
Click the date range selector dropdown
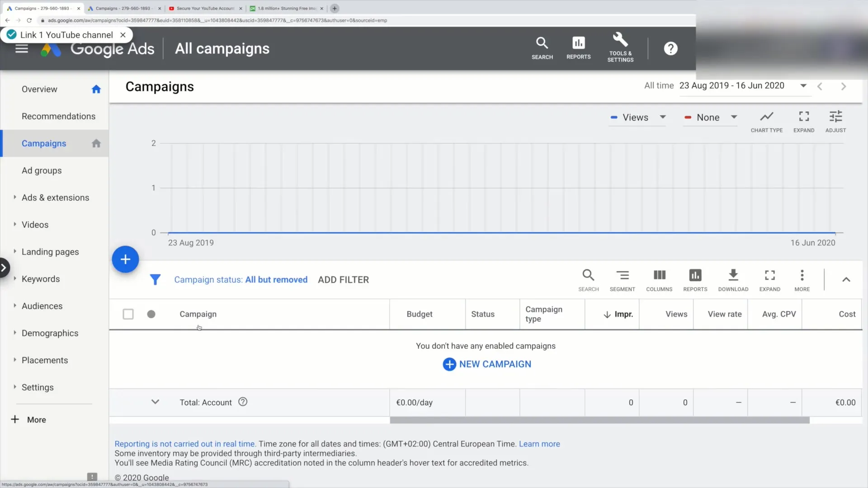804,86
